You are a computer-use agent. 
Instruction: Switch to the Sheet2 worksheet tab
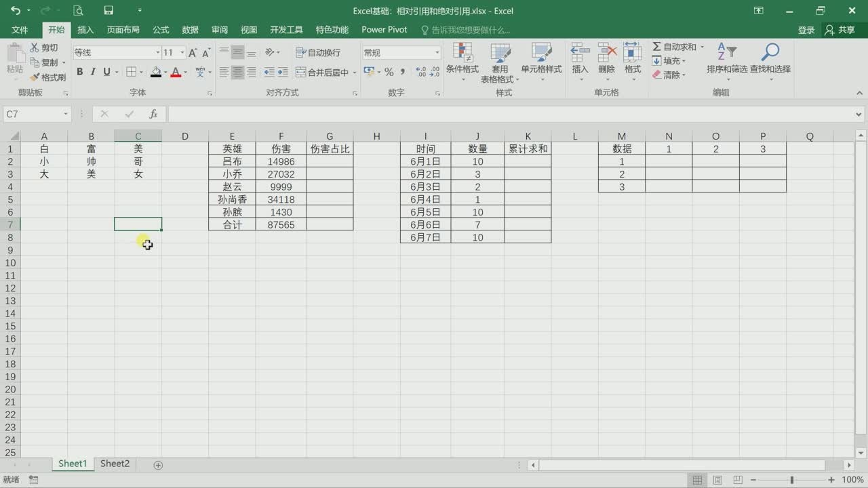pyautogui.click(x=115, y=464)
